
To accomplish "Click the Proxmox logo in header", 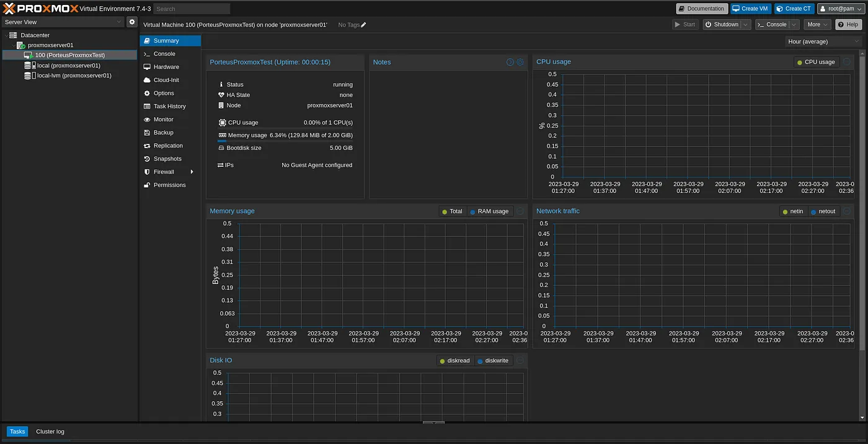I will pos(40,8).
